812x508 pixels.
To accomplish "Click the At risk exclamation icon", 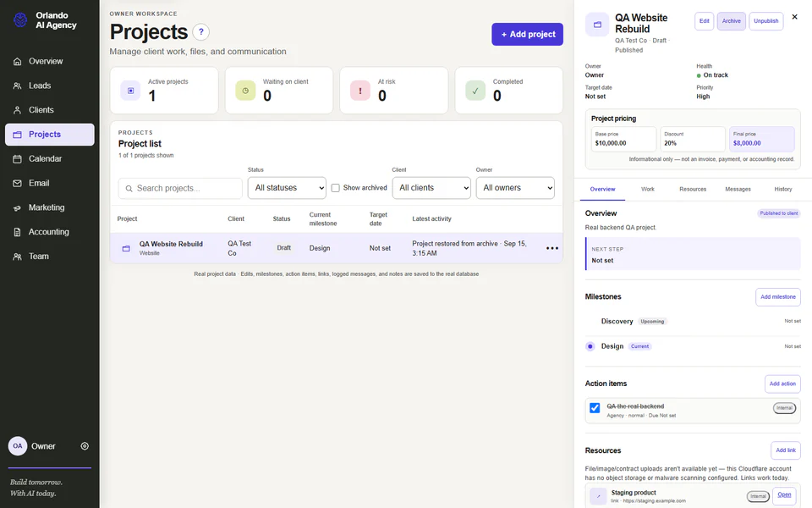I will (x=360, y=91).
